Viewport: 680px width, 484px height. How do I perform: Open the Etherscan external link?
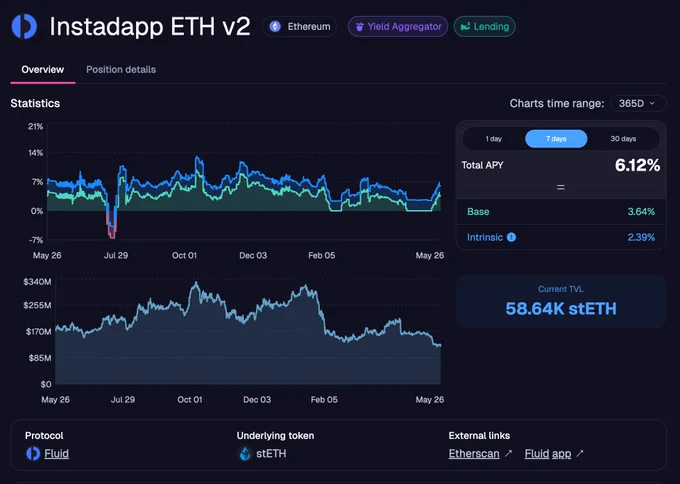click(x=474, y=454)
